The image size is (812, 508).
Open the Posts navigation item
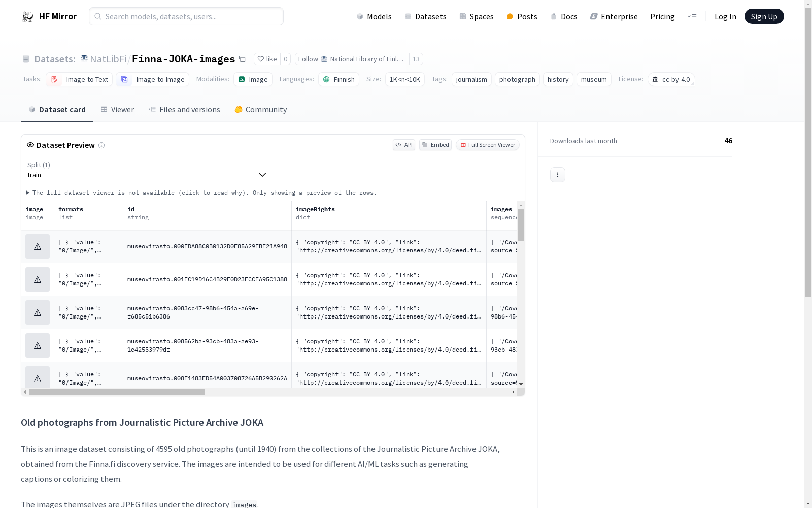(x=522, y=16)
